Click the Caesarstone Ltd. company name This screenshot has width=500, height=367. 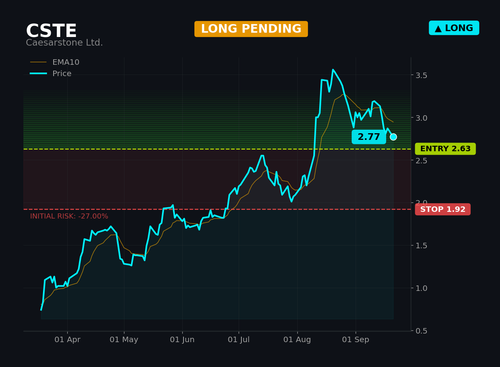[x=64, y=43]
